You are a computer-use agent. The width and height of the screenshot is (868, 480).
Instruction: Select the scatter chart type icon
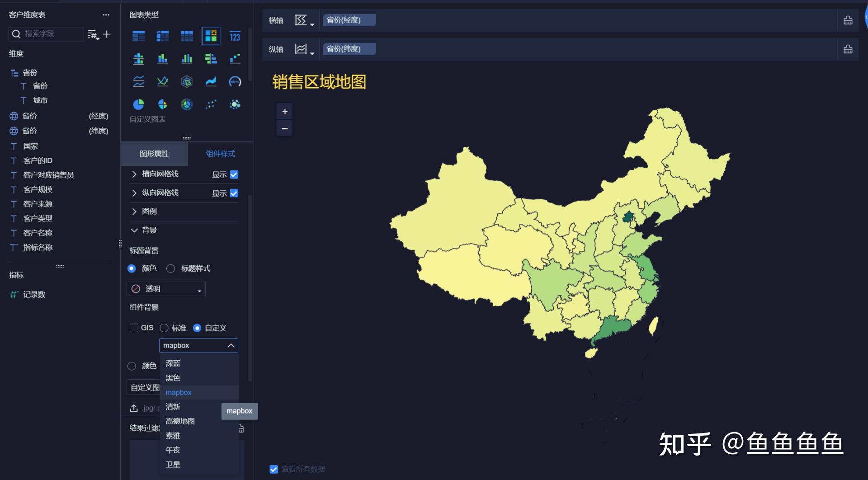tap(211, 104)
